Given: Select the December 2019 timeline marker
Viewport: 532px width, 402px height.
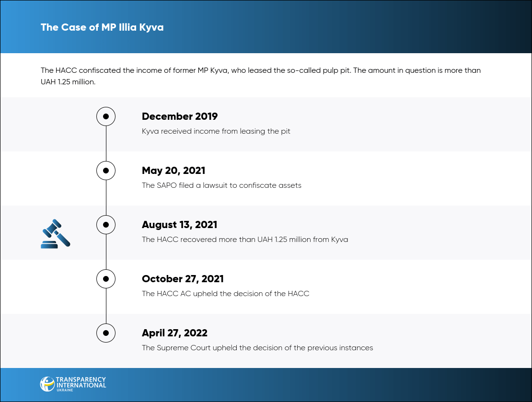Looking at the screenshot, I should click(106, 116).
